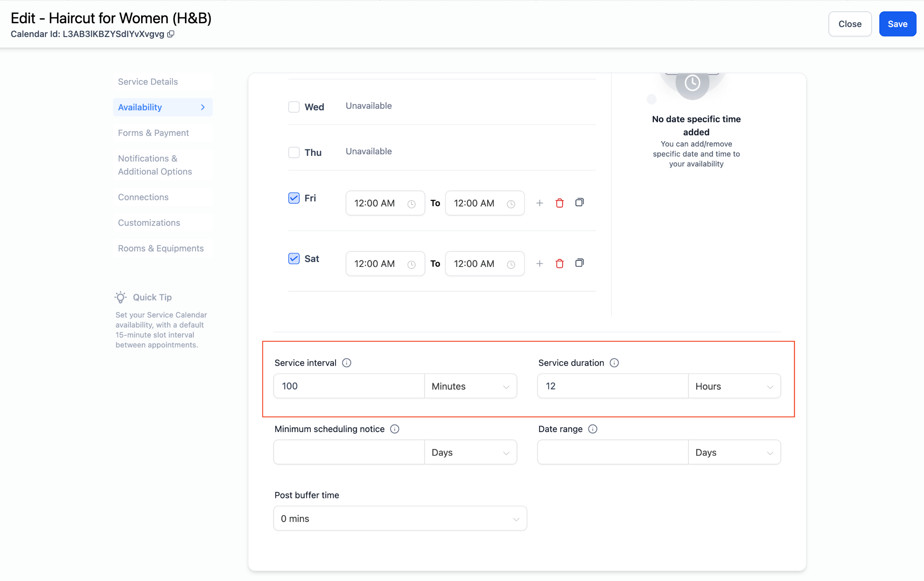
Task: Add another time slot for Friday
Action: pos(540,203)
